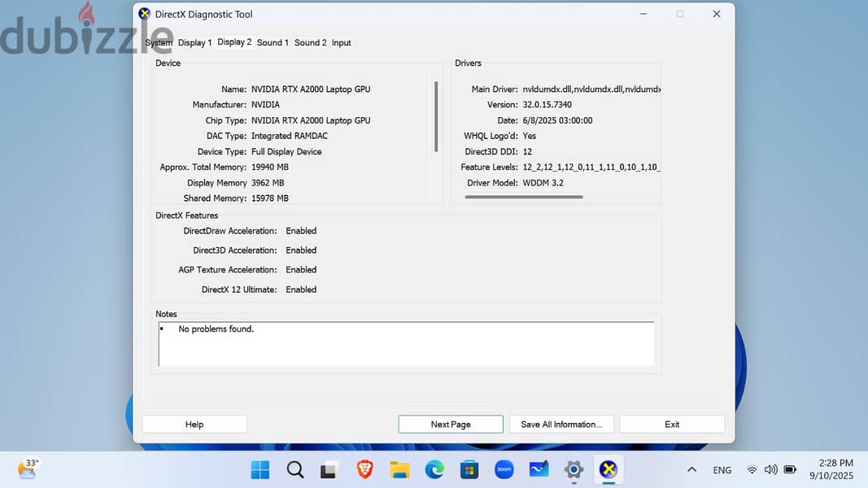Click 'DirectDraw Acceleration' Enabled value
Screen dimensions: 868x488
point(301,231)
